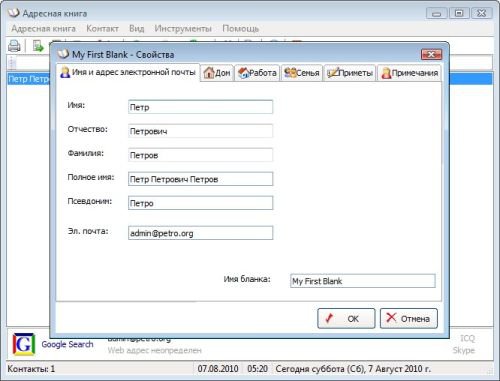The image size is (500, 381).
Task: Open the Дом tab with house icon
Action: pyautogui.click(x=217, y=73)
